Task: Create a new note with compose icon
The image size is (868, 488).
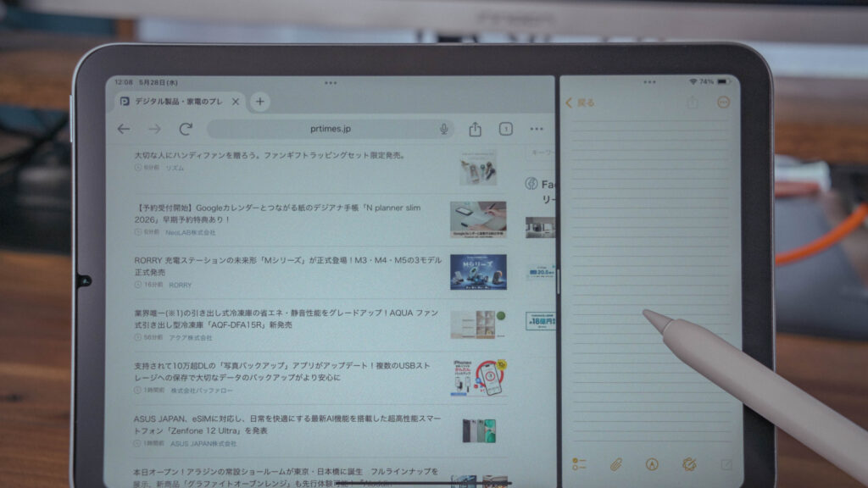Action: click(726, 464)
